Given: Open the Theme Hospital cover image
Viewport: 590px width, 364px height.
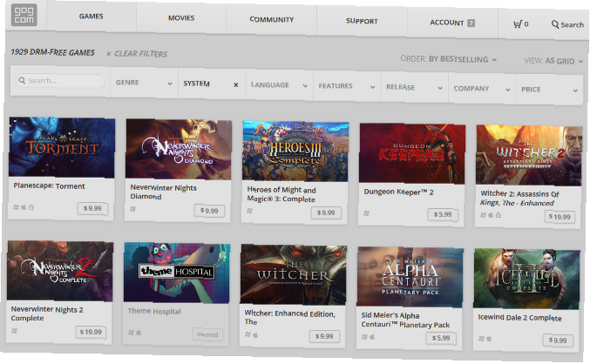Looking at the screenshot, I should tap(177, 273).
